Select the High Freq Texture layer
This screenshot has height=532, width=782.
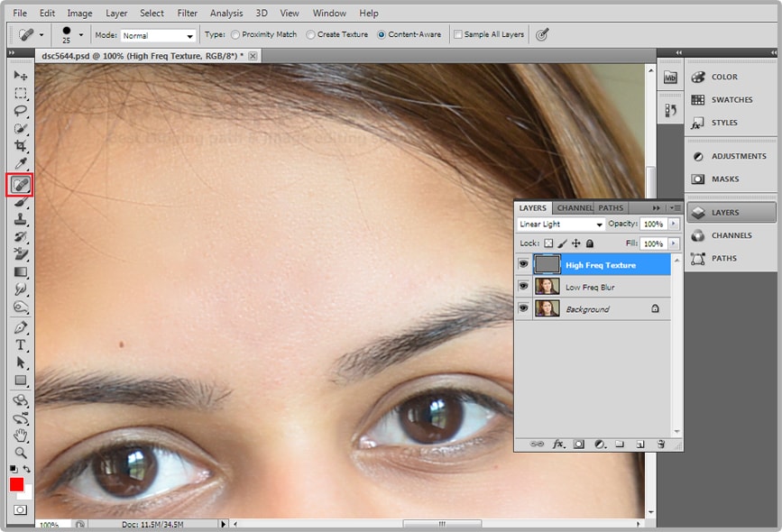(600, 265)
